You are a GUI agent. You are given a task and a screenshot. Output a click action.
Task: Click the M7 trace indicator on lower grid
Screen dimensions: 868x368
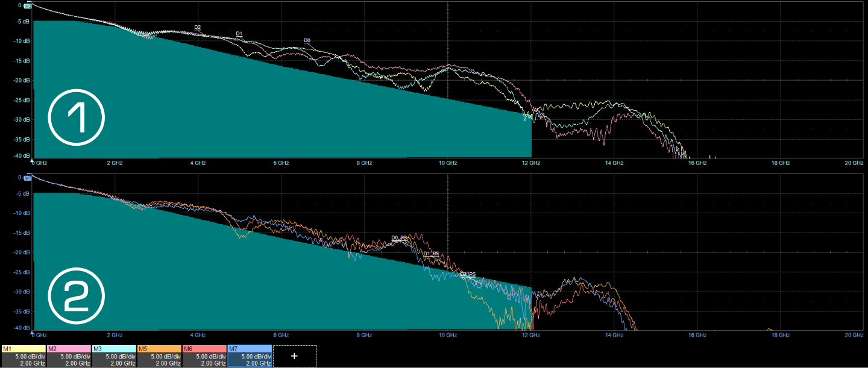[28, 179]
